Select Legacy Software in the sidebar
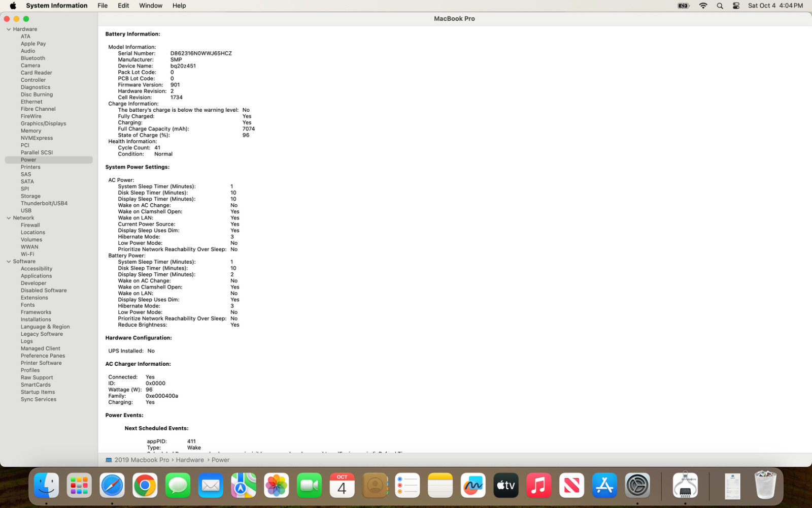The image size is (812, 508). tap(42, 334)
